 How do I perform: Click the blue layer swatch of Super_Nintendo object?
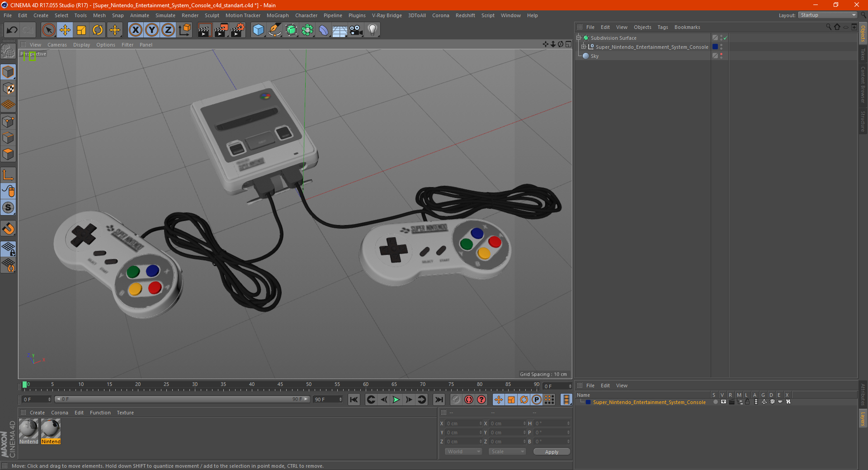point(715,47)
